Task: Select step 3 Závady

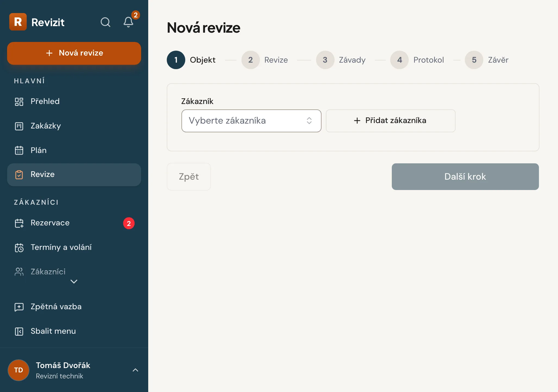Action: point(341,60)
